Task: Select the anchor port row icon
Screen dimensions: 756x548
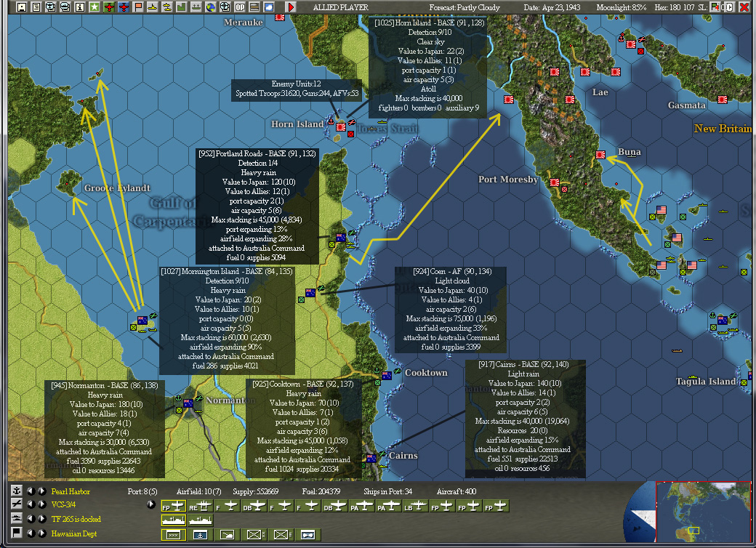Action: [17, 491]
